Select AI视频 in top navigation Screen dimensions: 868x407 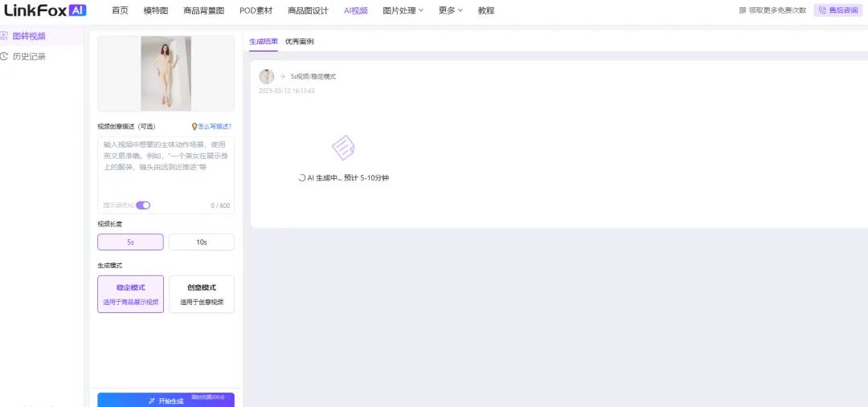pyautogui.click(x=355, y=10)
